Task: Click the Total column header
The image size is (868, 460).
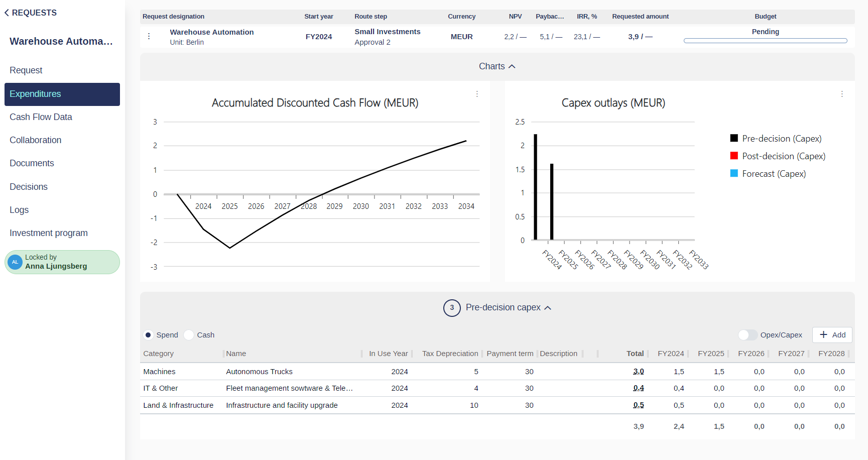Action: click(635, 354)
